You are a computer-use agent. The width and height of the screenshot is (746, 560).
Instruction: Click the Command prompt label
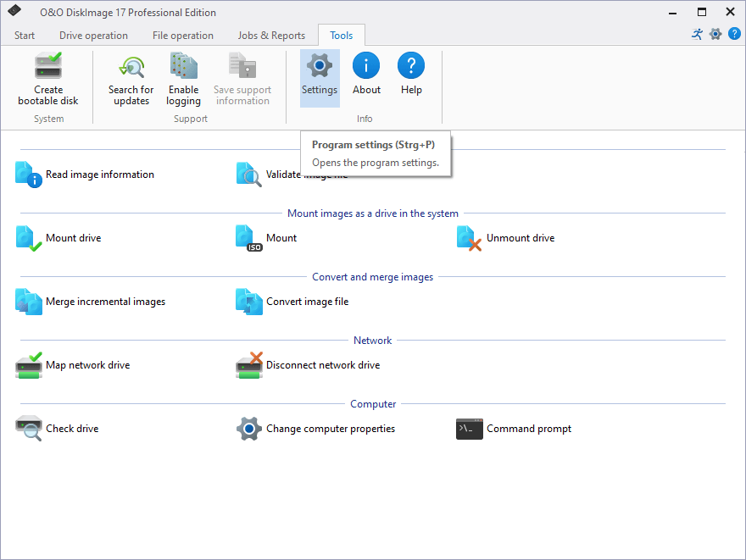pyautogui.click(x=529, y=429)
